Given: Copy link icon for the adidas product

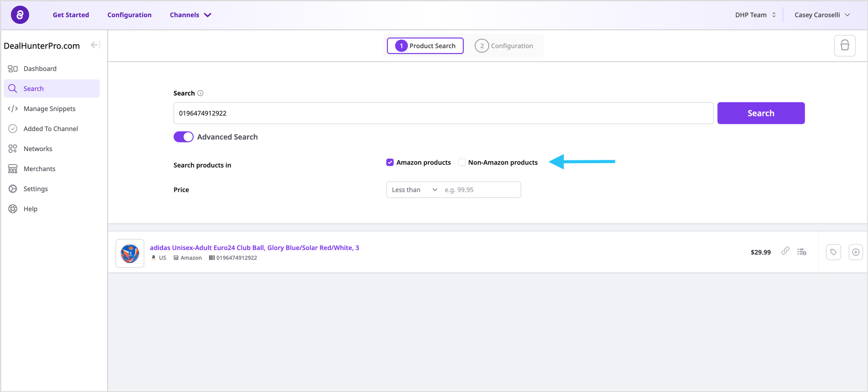Looking at the screenshot, I should click(785, 251).
